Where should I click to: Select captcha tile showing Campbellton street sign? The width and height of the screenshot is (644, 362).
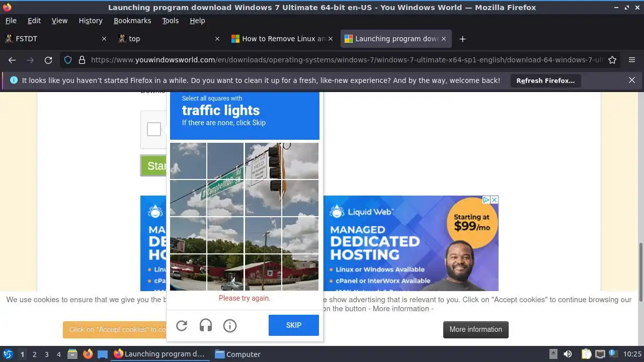pyautogui.click(x=225, y=198)
